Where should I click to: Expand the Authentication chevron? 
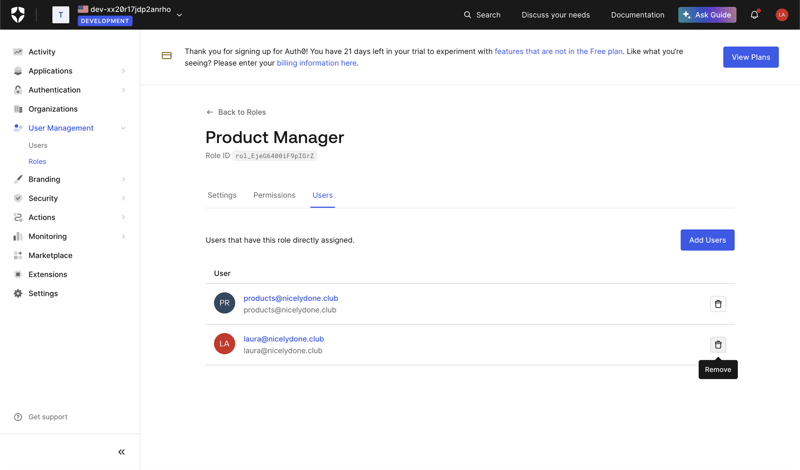[123, 90]
